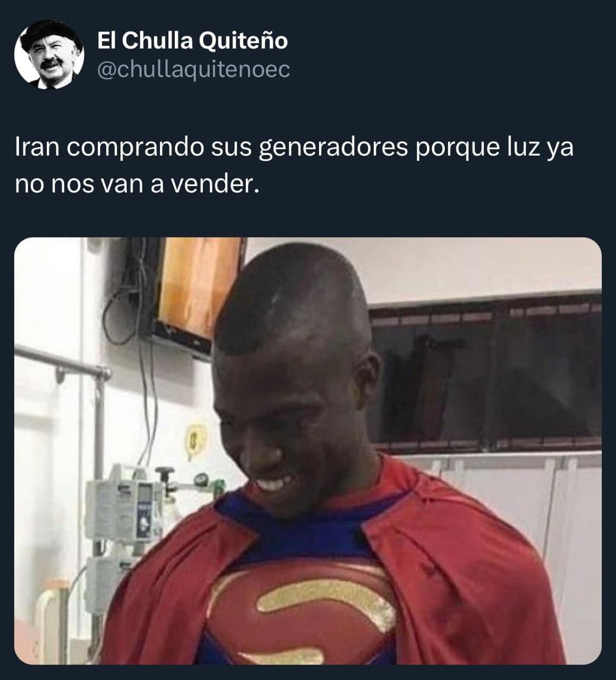Select the tweet line starting with Iran comprando

294,148
